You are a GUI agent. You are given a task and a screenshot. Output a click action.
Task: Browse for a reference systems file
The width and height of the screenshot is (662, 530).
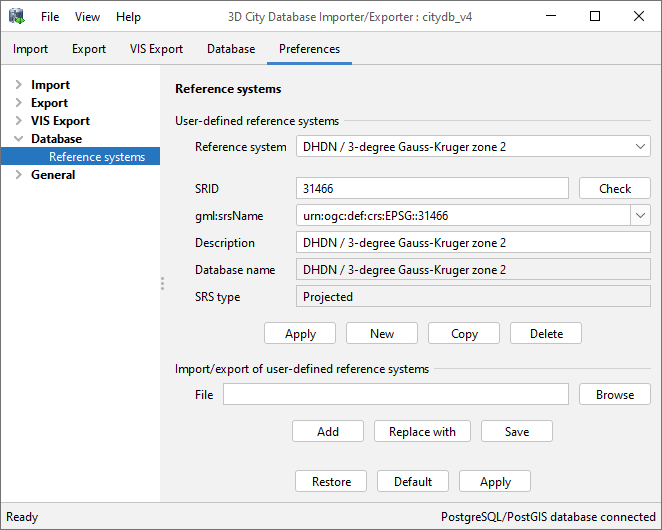click(615, 394)
